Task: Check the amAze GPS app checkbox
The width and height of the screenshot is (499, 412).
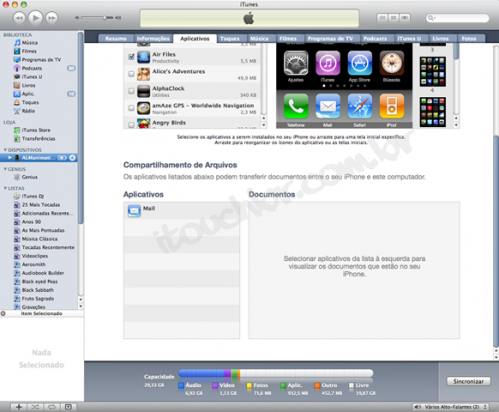Action: pyautogui.click(x=131, y=108)
